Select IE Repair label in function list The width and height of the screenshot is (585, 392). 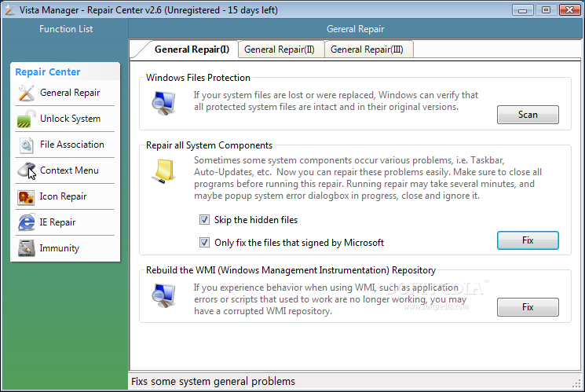58,222
